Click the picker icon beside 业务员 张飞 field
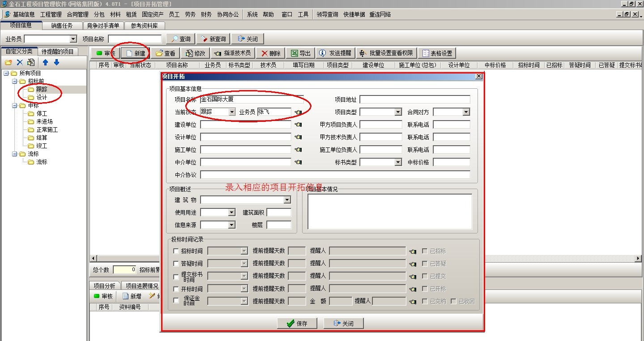Screen dimensions: 644x341 [x=298, y=112]
